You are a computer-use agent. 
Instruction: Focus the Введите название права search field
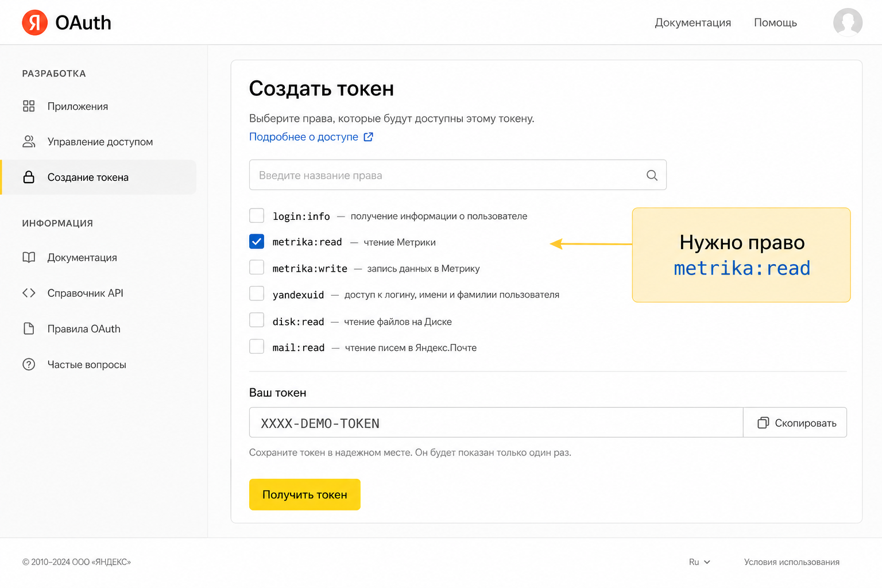(458, 175)
